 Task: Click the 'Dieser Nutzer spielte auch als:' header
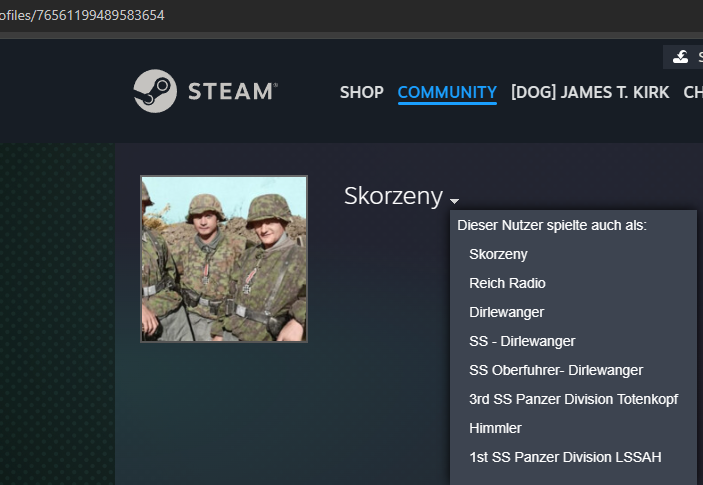(x=552, y=225)
